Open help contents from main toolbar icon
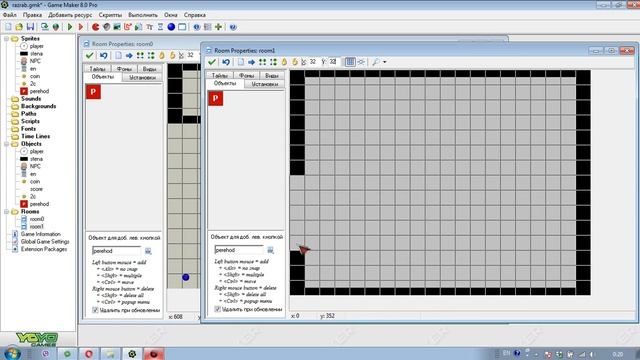 click(x=233, y=27)
